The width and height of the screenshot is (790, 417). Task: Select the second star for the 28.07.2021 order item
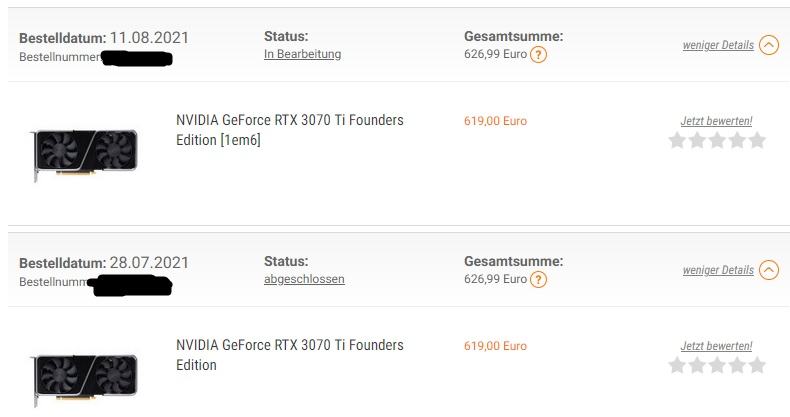(x=697, y=366)
